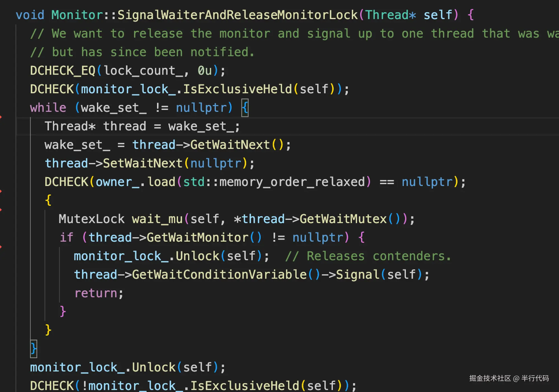Click the GetWaitMutex method call
559x392 pixels.
tap(343, 219)
